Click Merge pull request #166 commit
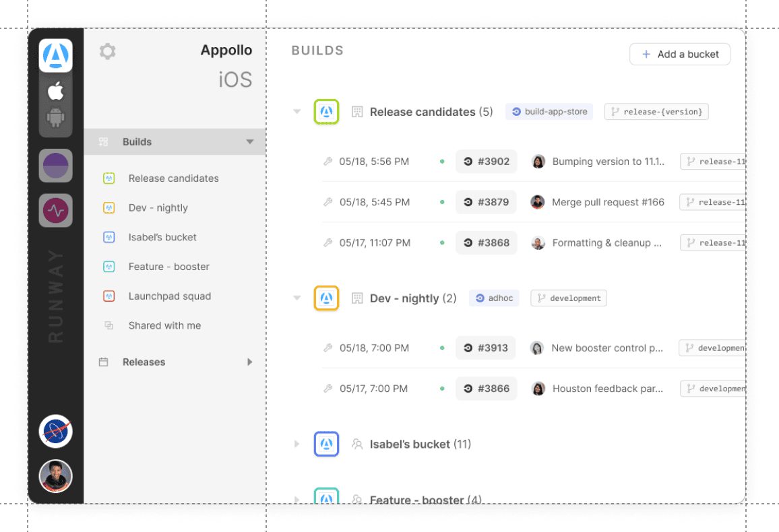This screenshot has height=532, width=779. click(x=608, y=202)
